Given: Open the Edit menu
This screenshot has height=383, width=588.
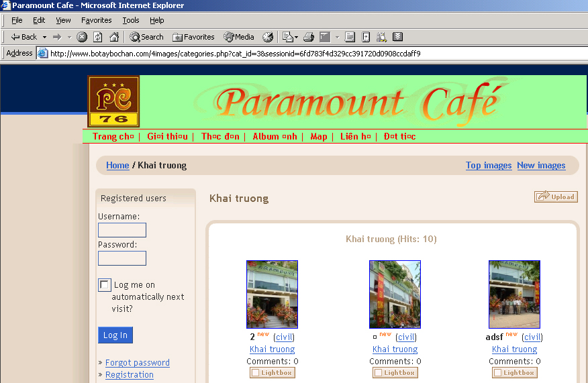Looking at the screenshot, I should tap(39, 20).
